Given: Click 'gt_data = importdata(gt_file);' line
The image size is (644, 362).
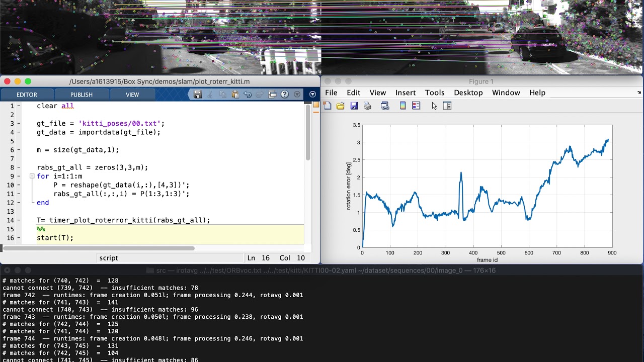Looking at the screenshot, I should click(99, 132).
